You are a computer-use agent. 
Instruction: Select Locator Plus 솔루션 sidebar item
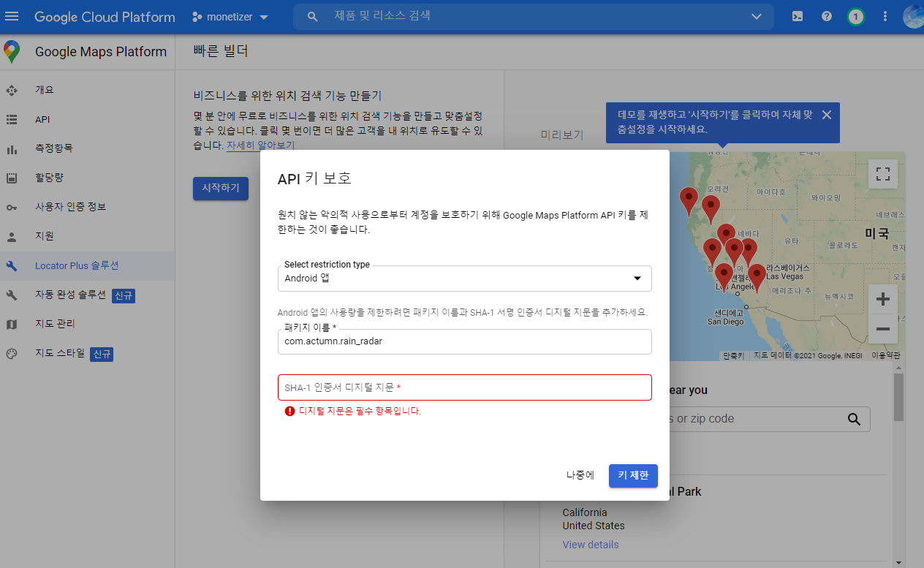(x=87, y=265)
